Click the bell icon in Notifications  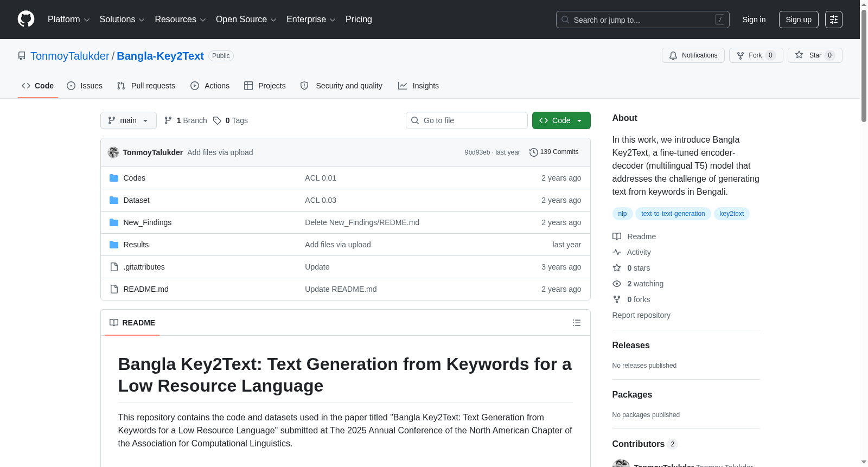click(x=673, y=55)
